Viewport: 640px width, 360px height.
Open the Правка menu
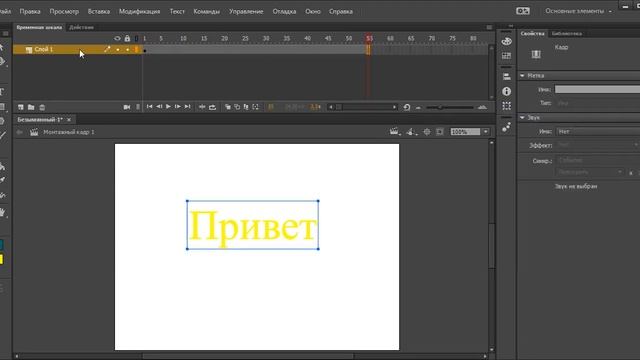pyautogui.click(x=30, y=11)
